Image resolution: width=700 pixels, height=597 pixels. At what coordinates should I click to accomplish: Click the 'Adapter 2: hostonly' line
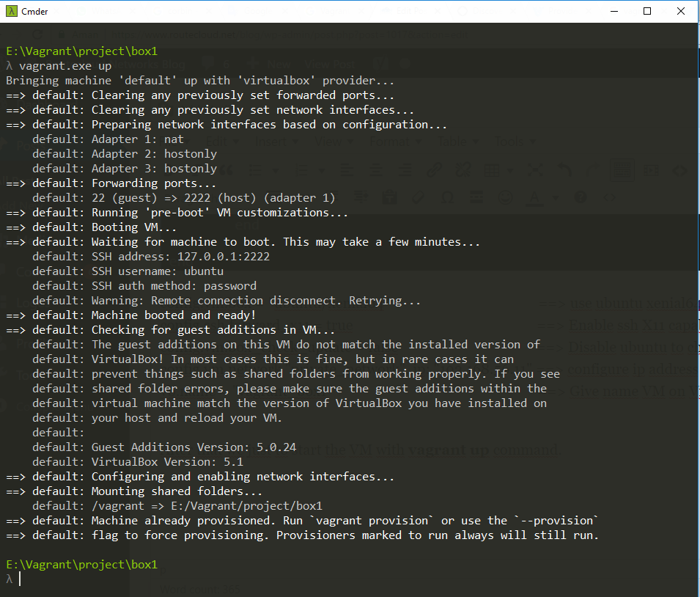(125, 154)
